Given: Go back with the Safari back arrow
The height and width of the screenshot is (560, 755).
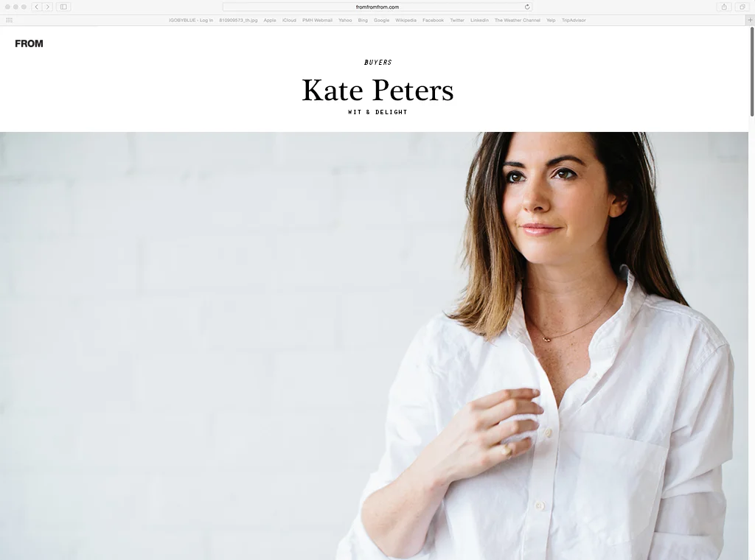Looking at the screenshot, I should click(x=37, y=7).
